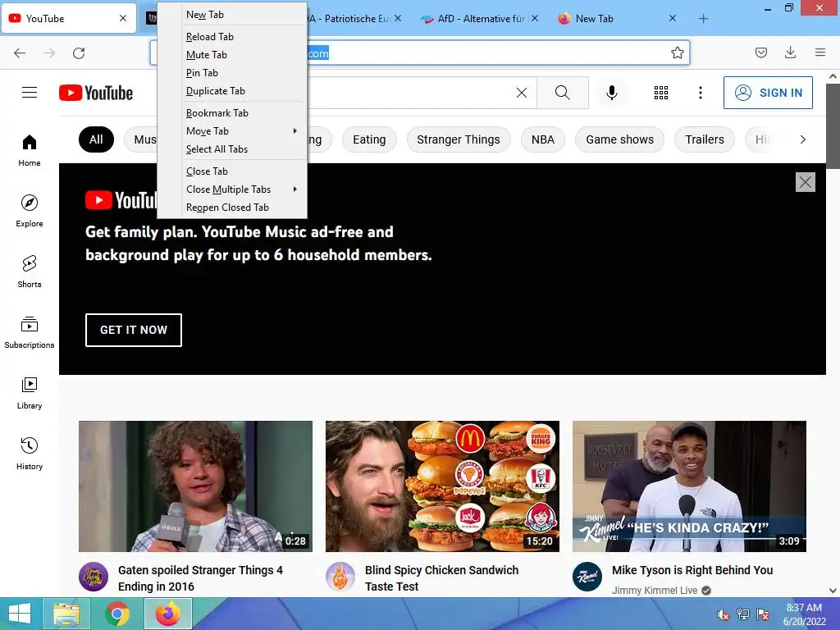Click the SIGN IN button
Viewport: 840px width, 630px height.
pyautogui.click(x=768, y=93)
